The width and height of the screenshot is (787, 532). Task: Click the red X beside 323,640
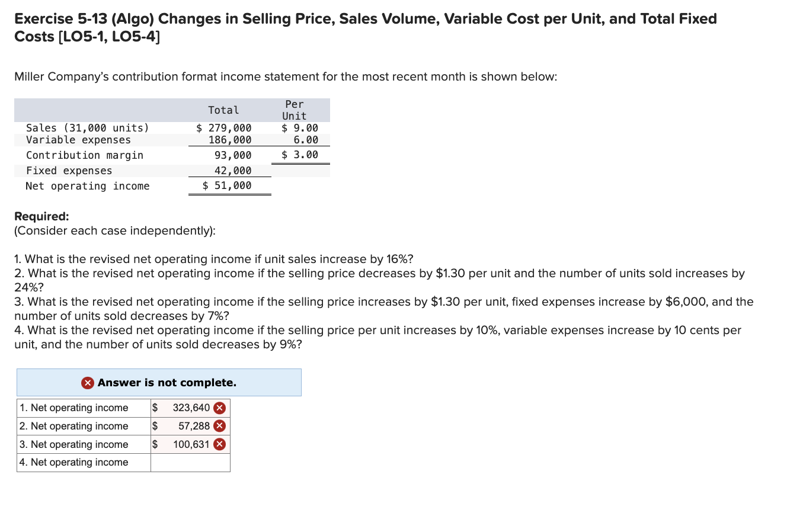220,408
